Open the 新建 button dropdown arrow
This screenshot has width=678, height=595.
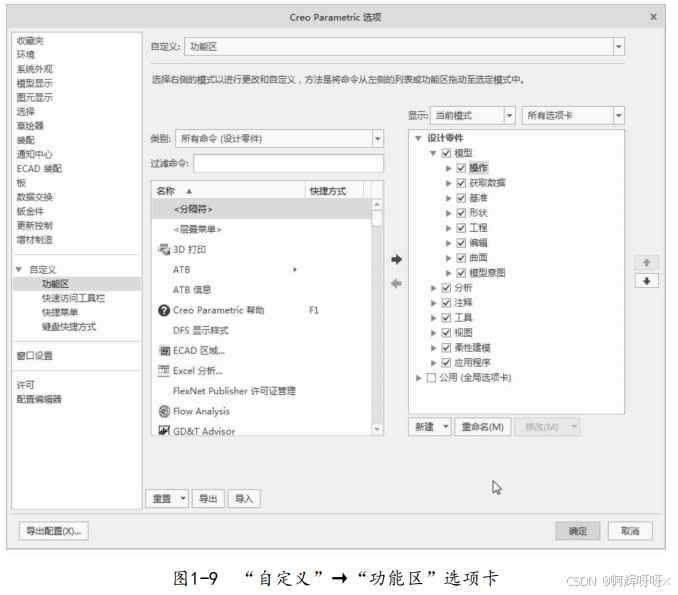445,427
